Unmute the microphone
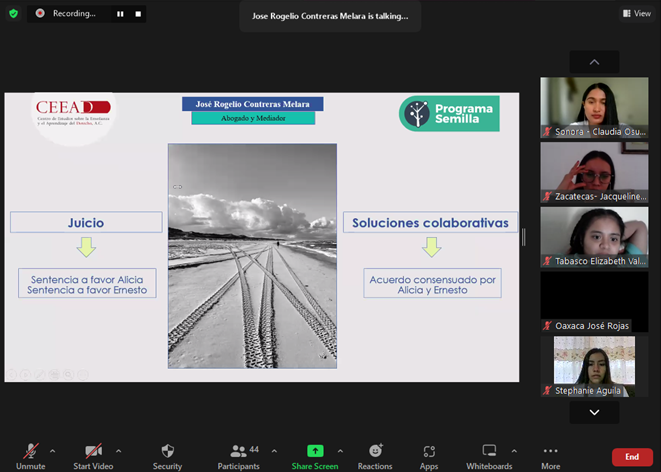 [30, 457]
